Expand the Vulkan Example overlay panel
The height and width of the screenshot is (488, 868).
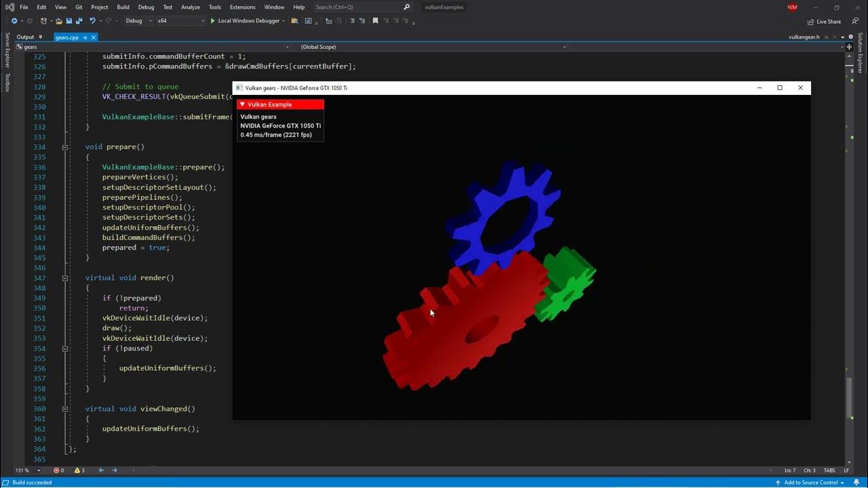pos(242,104)
